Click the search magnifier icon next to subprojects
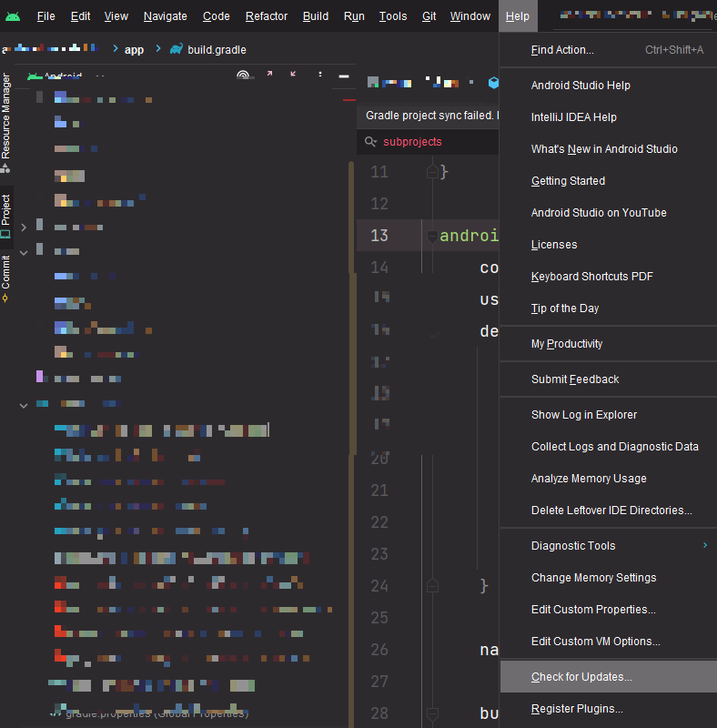The height and width of the screenshot is (728, 717). 370,142
